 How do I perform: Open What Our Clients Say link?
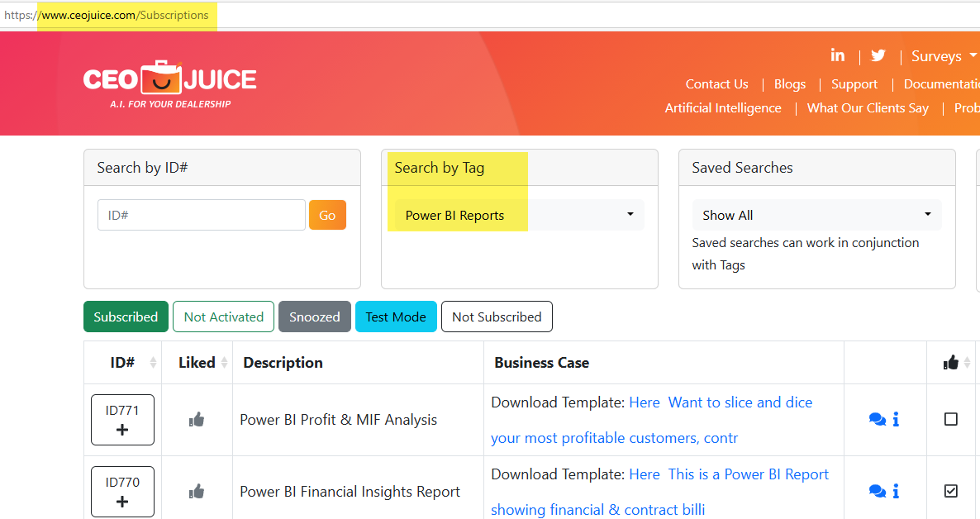click(868, 107)
